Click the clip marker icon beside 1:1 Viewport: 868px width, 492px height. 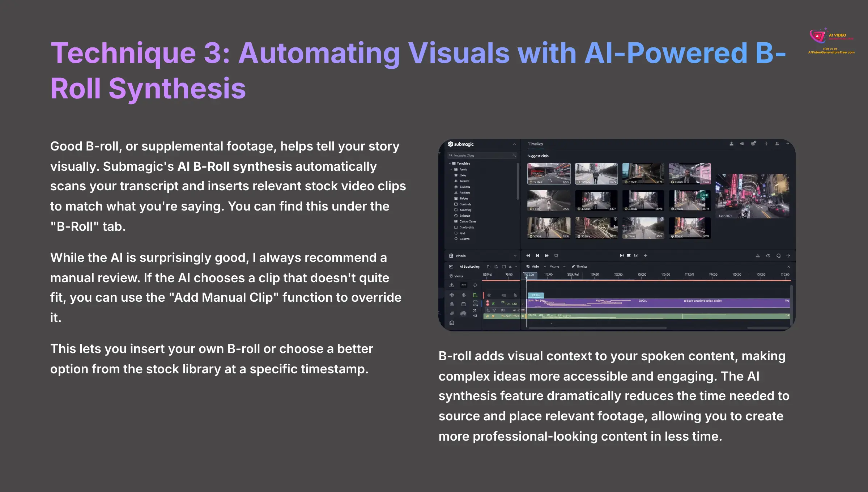click(629, 255)
